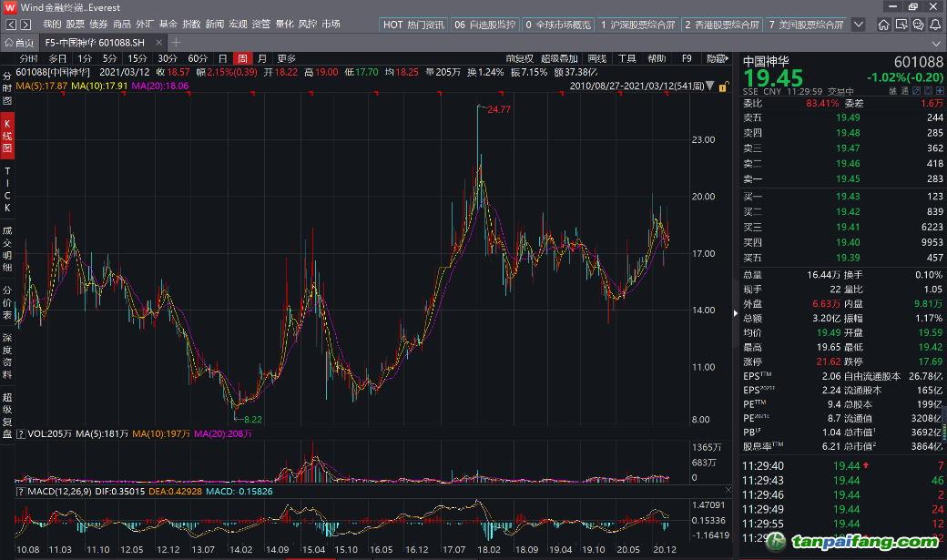The width and height of the screenshot is (947, 560).
Task: Go back with the left arrow button
Action: (x=11, y=25)
